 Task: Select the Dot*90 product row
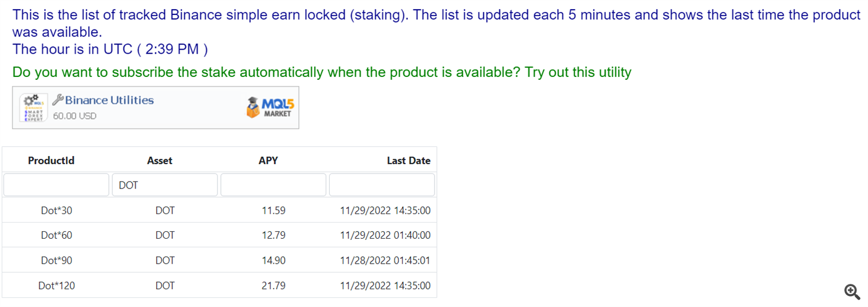[x=219, y=260]
